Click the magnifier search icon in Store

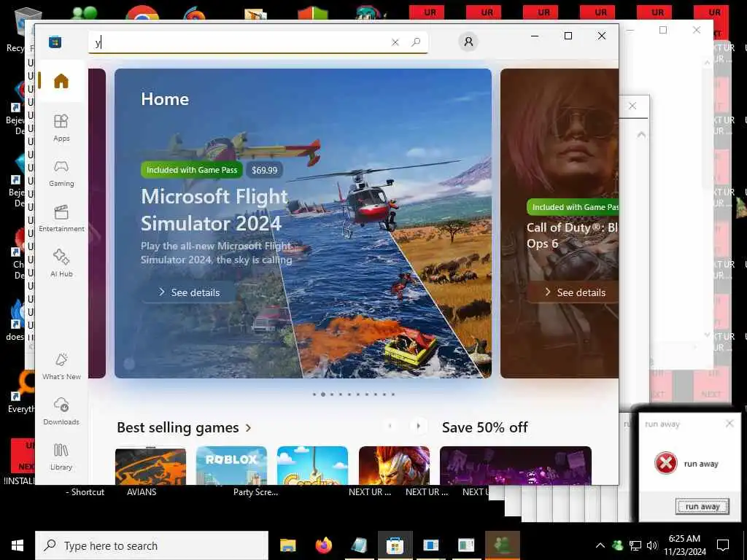pyautogui.click(x=416, y=42)
